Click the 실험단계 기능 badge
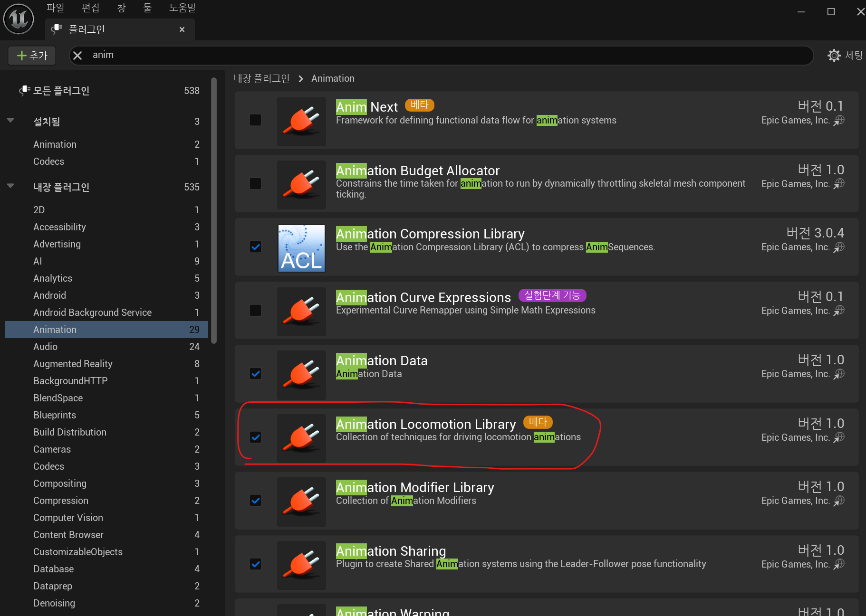 tap(552, 295)
